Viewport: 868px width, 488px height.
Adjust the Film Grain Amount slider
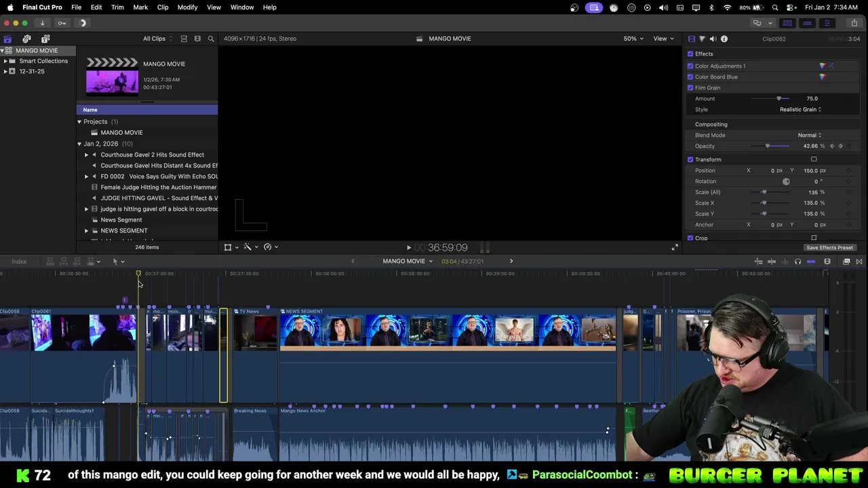pyautogui.click(x=778, y=99)
